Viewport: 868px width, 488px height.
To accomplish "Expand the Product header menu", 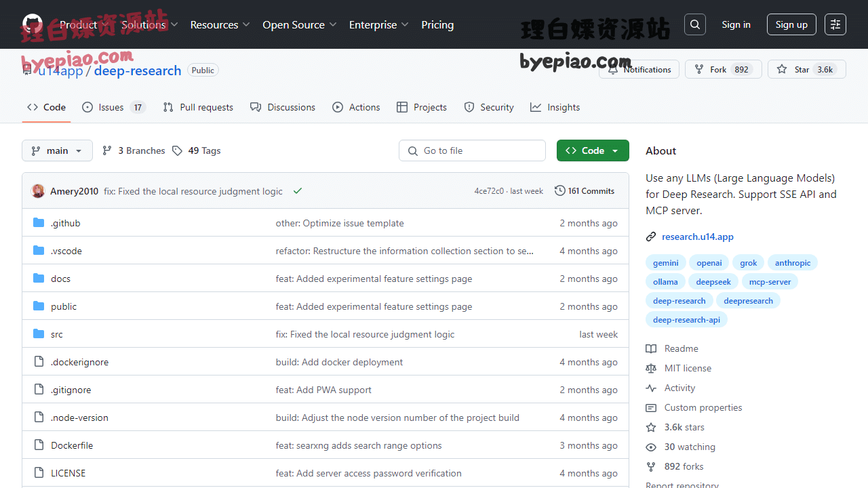I will [x=84, y=24].
